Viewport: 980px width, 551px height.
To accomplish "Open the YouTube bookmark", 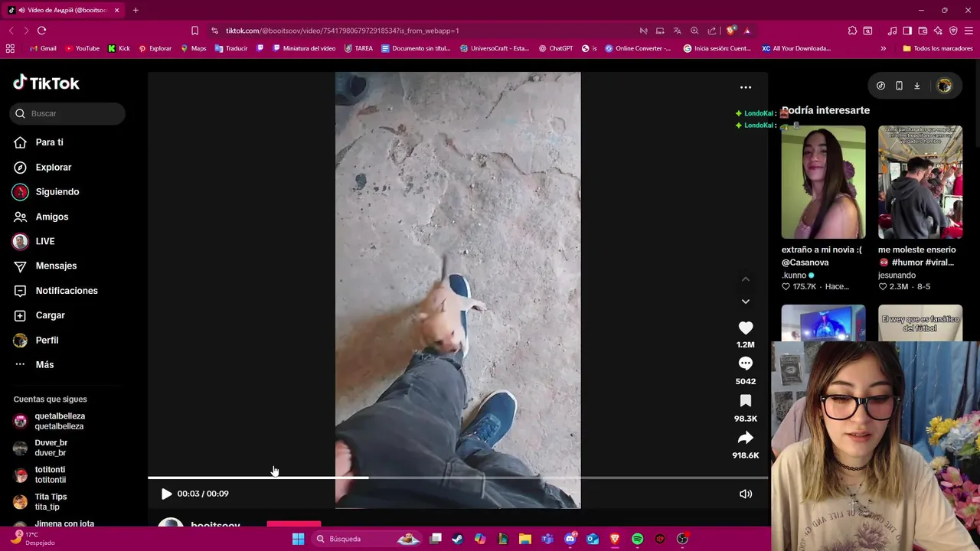I will (83, 48).
